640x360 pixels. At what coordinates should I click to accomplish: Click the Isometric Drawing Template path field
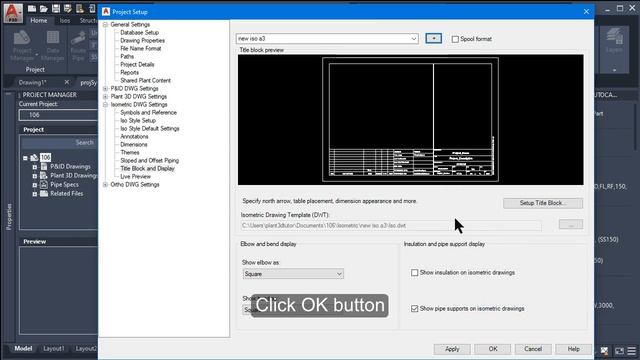point(391,225)
